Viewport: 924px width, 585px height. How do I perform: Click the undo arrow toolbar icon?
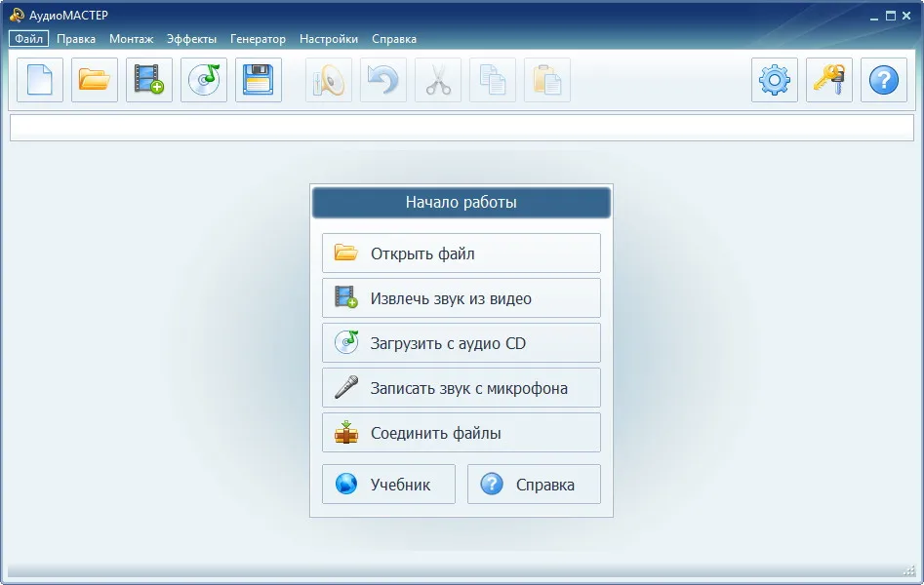click(383, 80)
